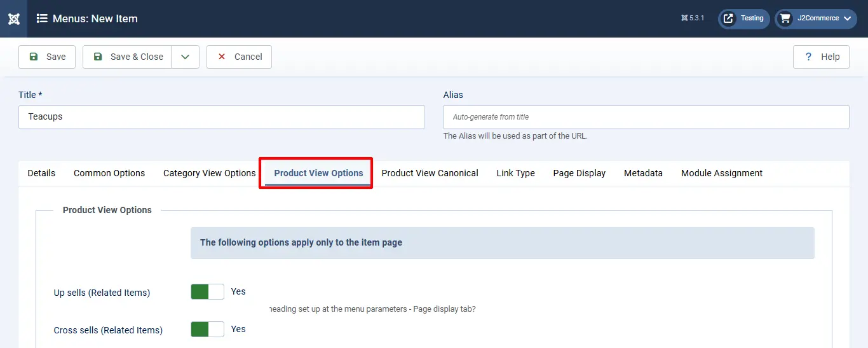The height and width of the screenshot is (348, 868).
Task: Click the Save button with disk icon
Action: click(47, 57)
